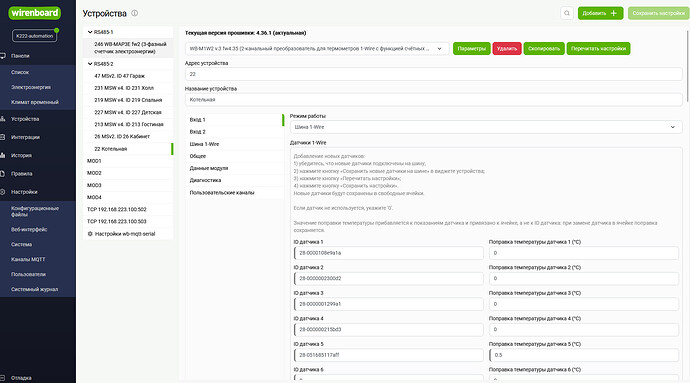Select device 246 WB-MAP3E fw2
690x383 pixels.
point(128,48)
